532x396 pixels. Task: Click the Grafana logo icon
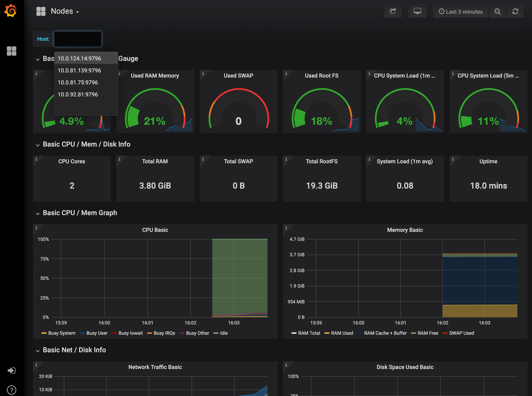click(11, 11)
